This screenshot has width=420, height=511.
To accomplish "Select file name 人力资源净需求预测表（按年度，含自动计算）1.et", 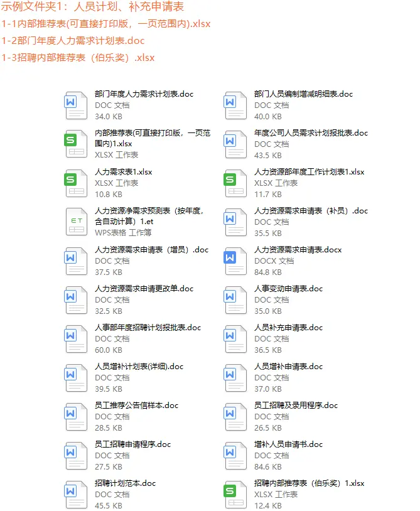I will click(x=149, y=216).
